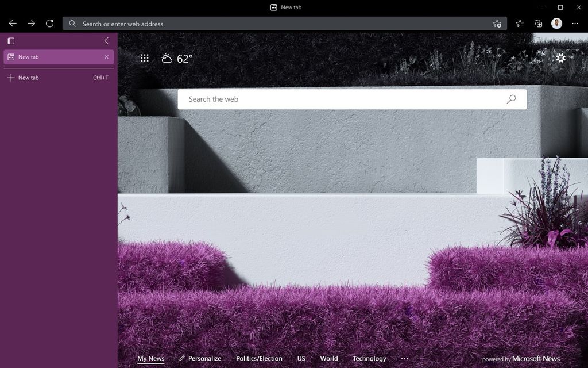The image size is (588, 368).
Task: Open the user profile avatar
Action: click(556, 24)
